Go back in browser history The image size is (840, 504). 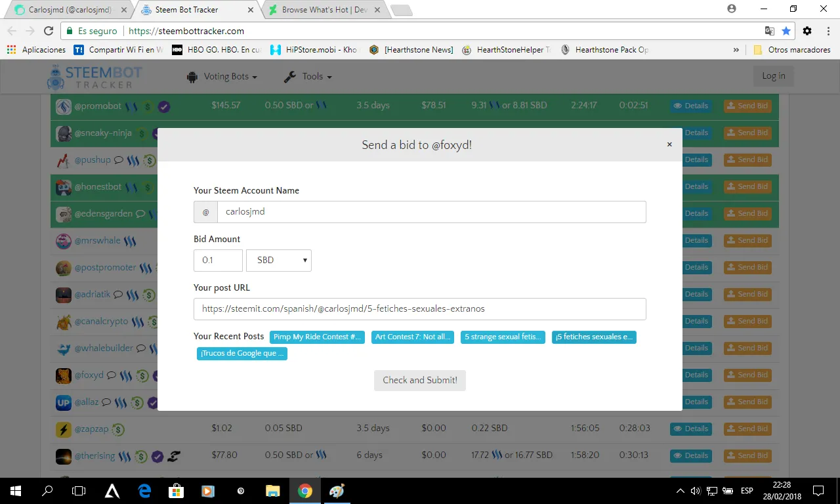[x=12, y=31]
